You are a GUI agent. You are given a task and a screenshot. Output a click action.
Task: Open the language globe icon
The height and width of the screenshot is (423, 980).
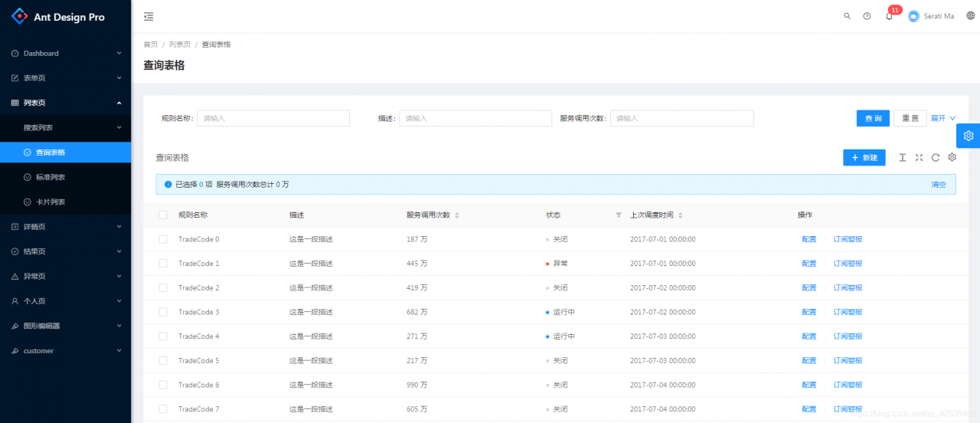971,16
